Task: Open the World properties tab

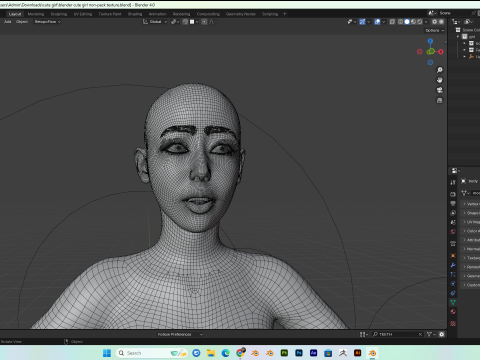Action: [453, 231]
